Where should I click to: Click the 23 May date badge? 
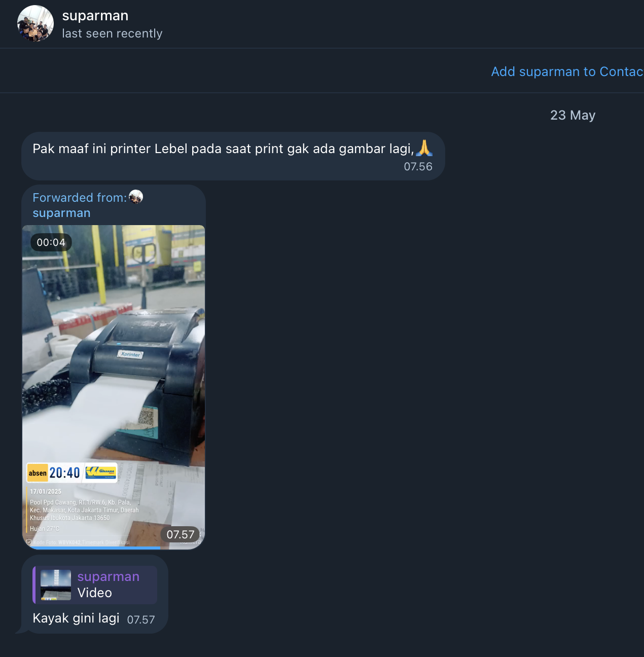(x=573, y=115)
